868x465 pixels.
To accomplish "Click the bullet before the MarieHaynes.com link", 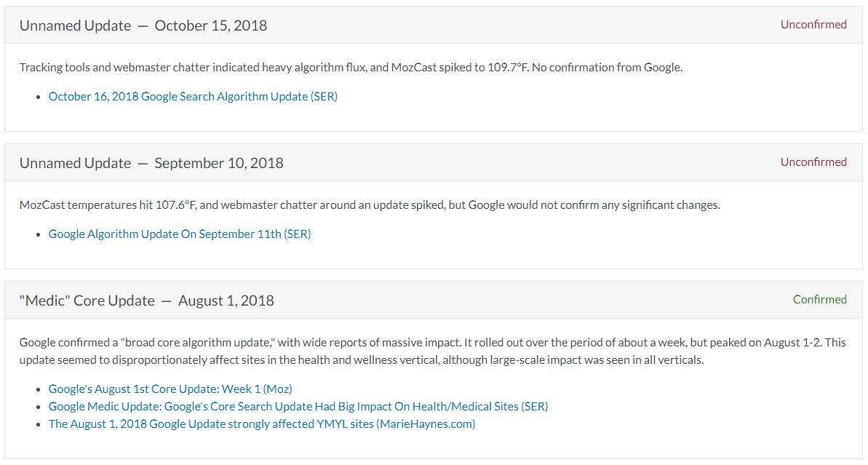I will (x=38, y=424).
